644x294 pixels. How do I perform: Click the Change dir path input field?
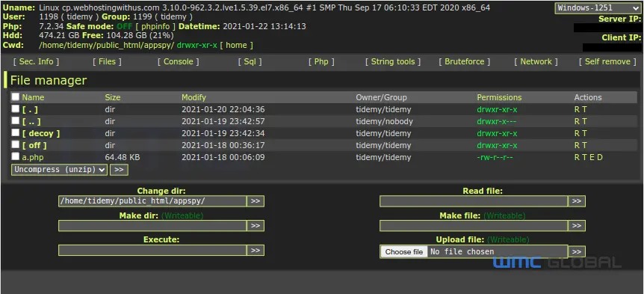tap(152, 201)
